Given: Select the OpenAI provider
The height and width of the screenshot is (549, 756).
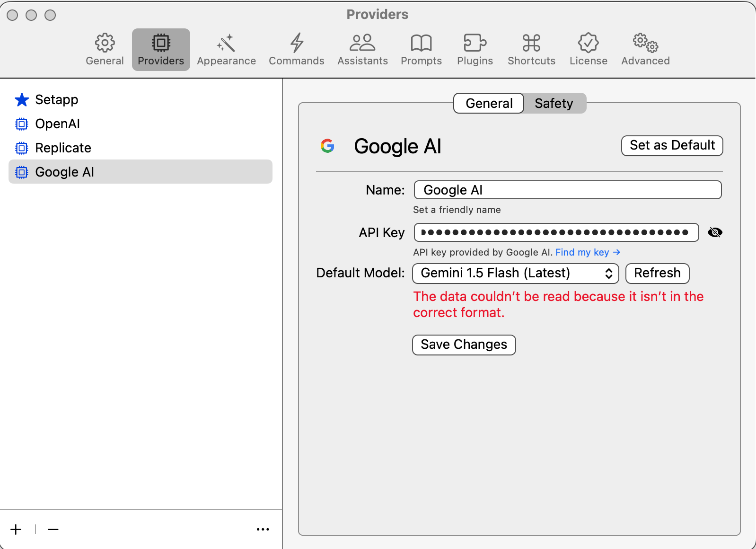Looking at the screenshot, I should click(141, 124).
